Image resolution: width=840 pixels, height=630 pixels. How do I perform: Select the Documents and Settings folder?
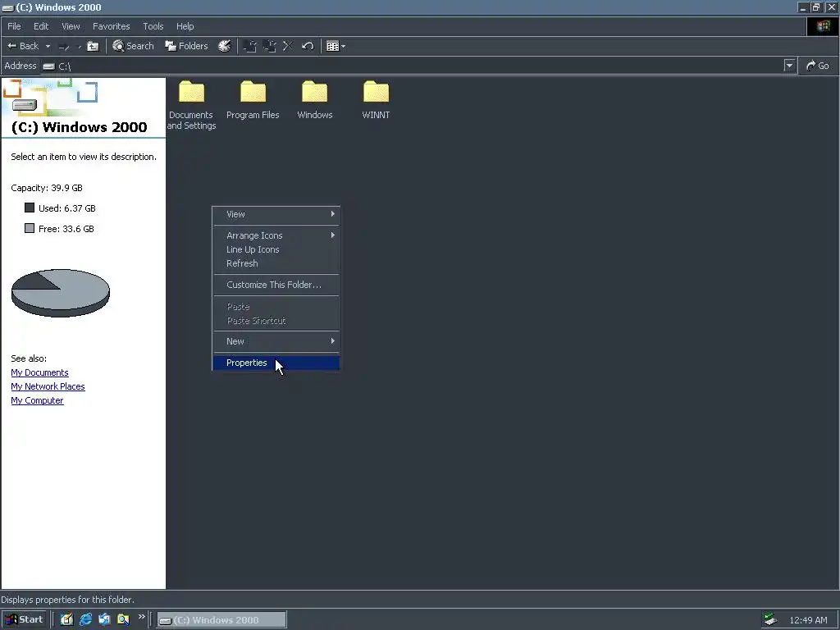(x=191, y=105)
